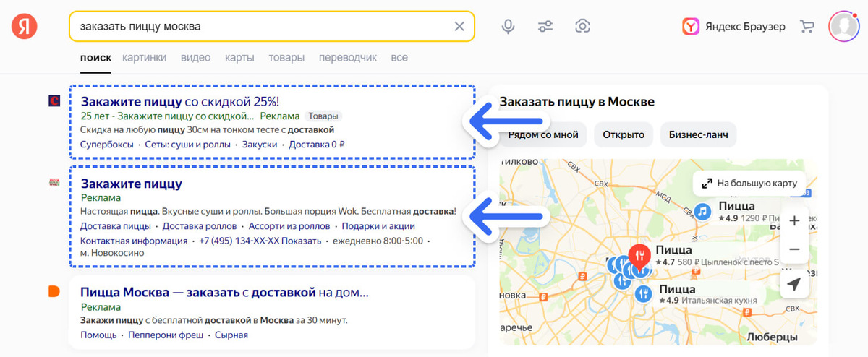The width and height of the screenshot is (868, 357).
Task: Filter by Рядом со мной
Action: tap(543, 135)
